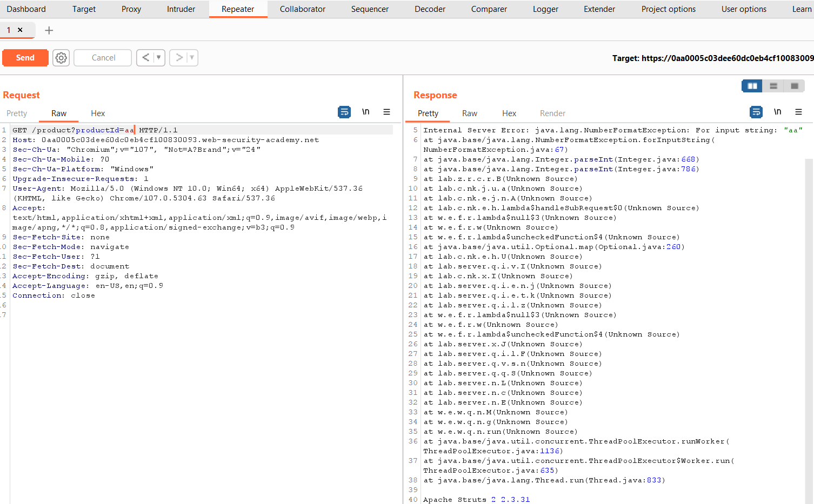Go back to previous request in history
The height and width of the screenshot is (504, 814).
(x=145, y=58)
